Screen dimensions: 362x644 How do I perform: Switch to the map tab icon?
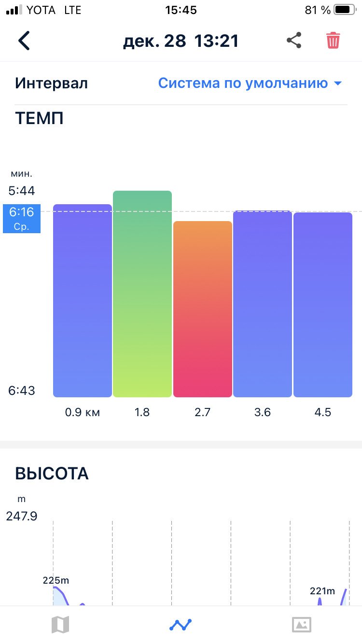click(x=60, y=625)
